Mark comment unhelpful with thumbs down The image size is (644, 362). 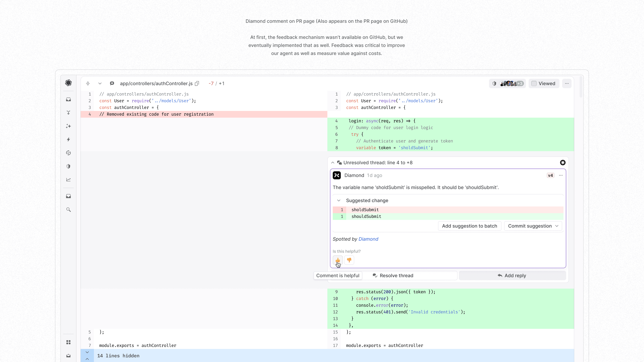(349, 260)
